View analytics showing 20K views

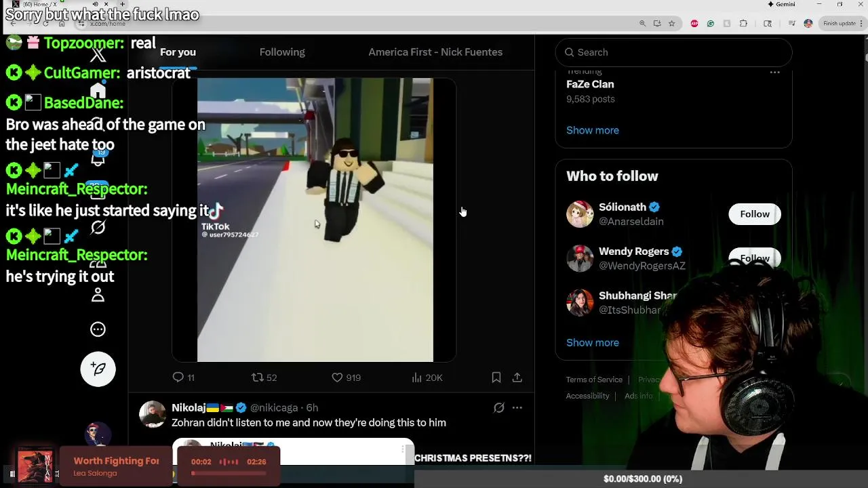pyautogui.click(x=427, y=378)
